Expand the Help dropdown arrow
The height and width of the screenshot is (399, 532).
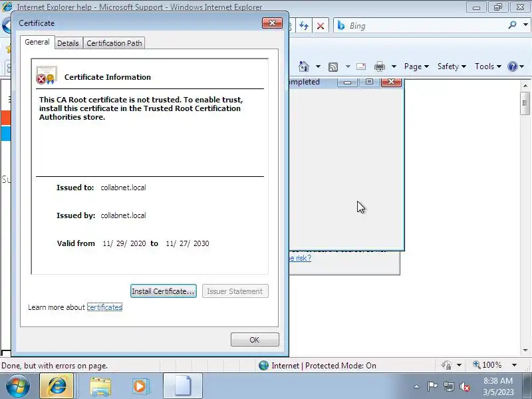(x=522, y=66)
